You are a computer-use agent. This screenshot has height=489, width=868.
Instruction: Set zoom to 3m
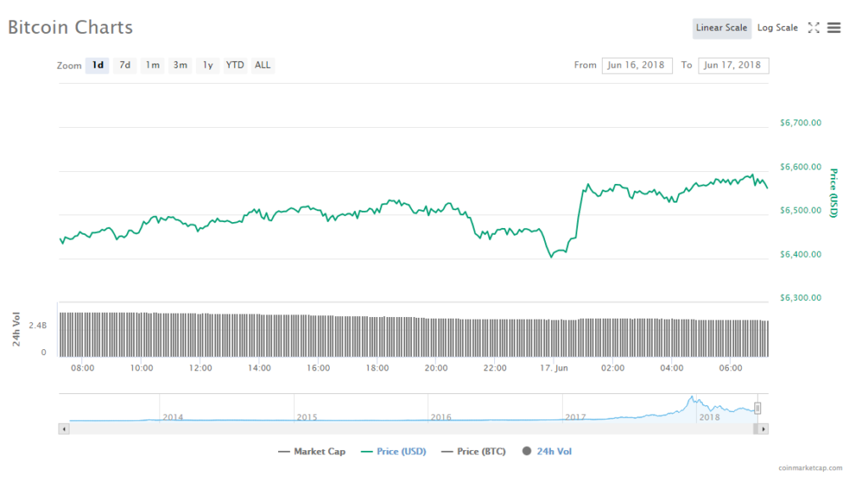pos(180,65)
